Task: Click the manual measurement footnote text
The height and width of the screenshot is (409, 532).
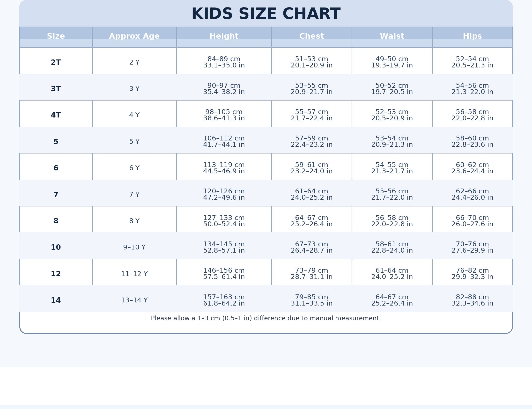Action: tap(266, 318)
